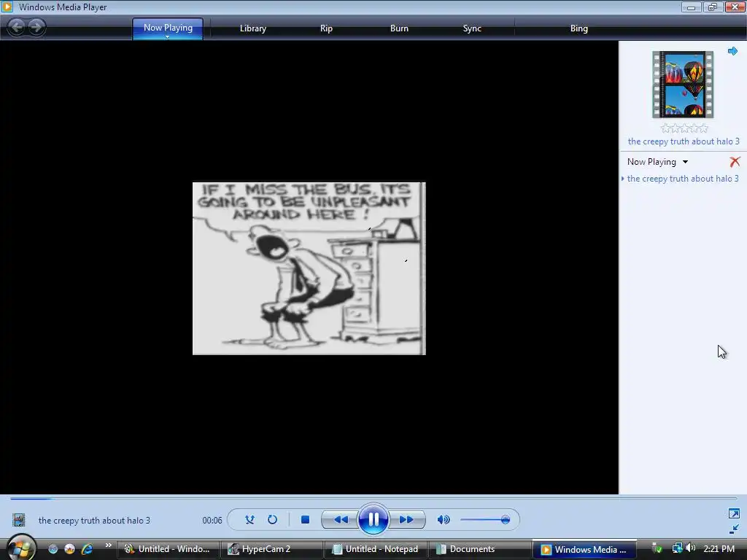Mute the sound with speaker icon
Image resolution: width=747 pixels, height=560 pixels.
click(443, 519)
